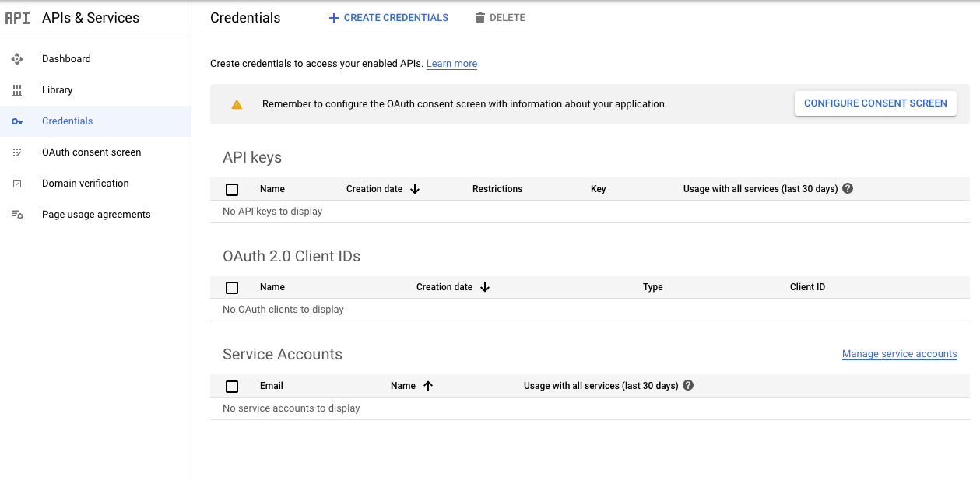Click the Restrictions column header

tap(497, 189)
